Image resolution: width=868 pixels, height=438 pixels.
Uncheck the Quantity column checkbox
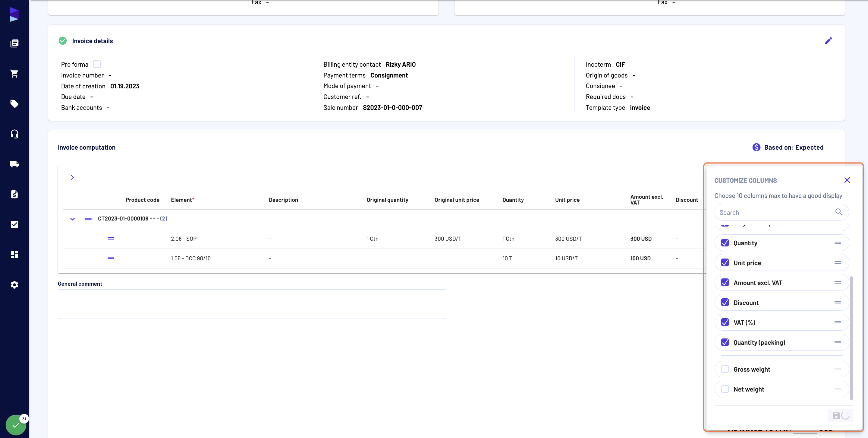pos(725,243)
